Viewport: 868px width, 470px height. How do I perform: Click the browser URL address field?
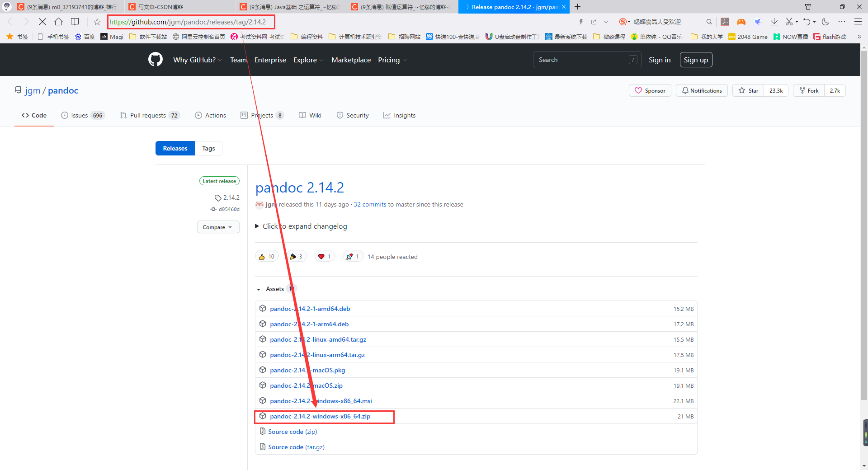pyautogui.click(x=191, y=22)
